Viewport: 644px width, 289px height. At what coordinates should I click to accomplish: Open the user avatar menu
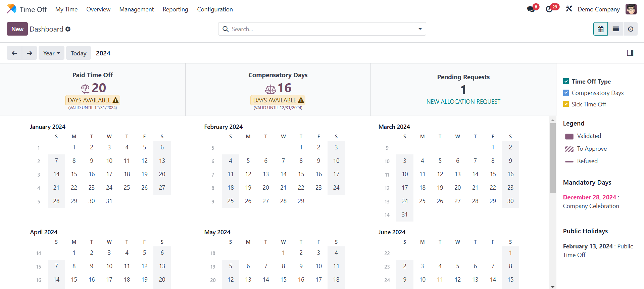631,9
